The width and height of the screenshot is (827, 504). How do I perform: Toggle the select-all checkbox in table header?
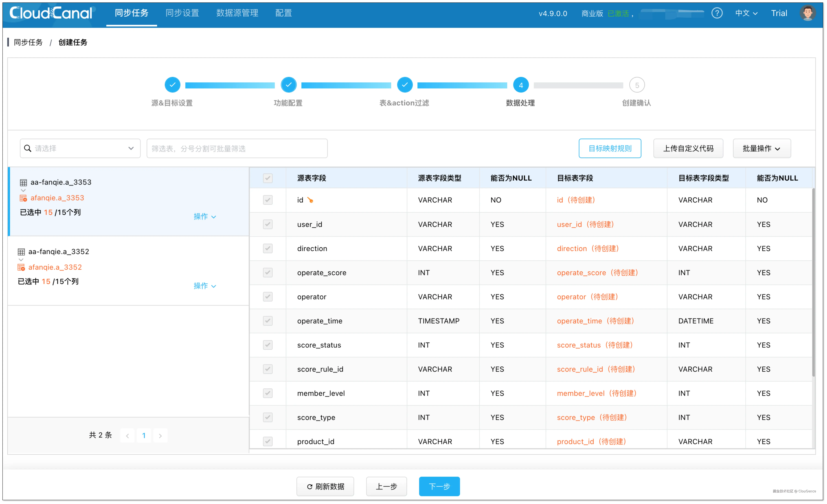[268, 178]
